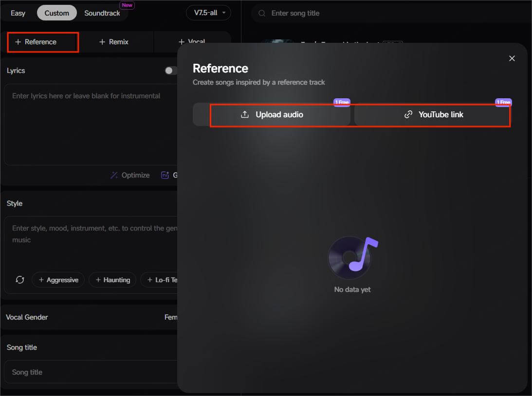The image size is (532, 396).
Task: Click the magic wand Optimize icon
Action: [114, 175]
